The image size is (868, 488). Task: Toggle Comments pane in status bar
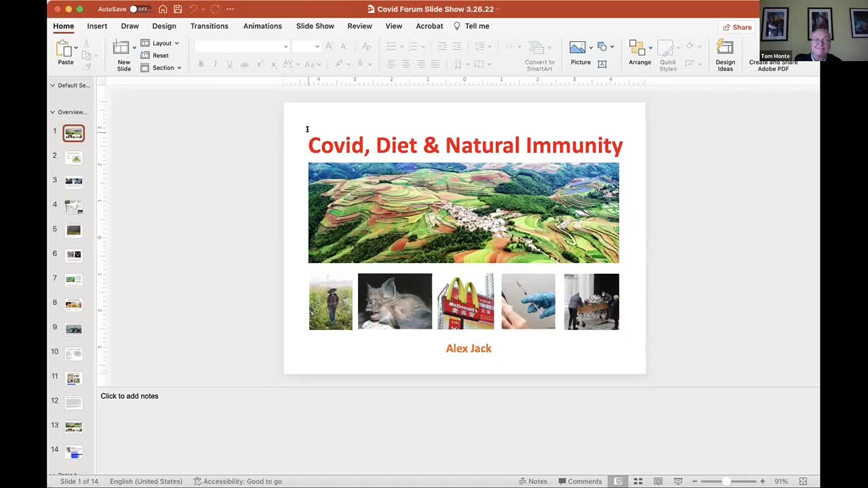580,481
